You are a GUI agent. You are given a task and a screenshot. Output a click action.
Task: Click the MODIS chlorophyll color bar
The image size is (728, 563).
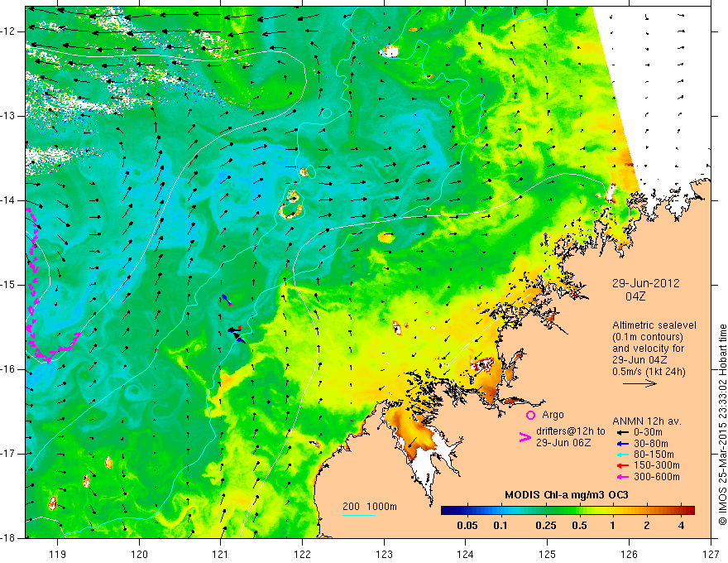[568, 511]
